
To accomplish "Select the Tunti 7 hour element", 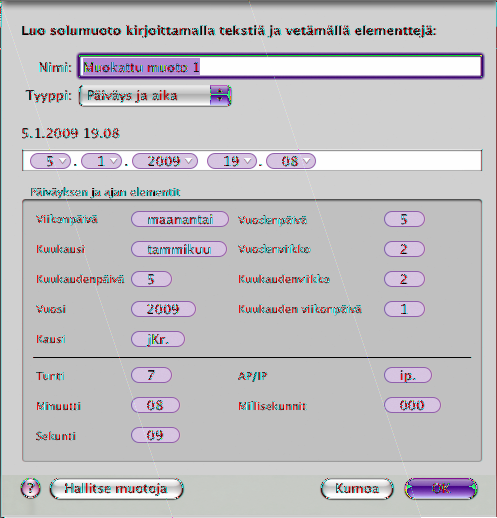I will (151, 375).
